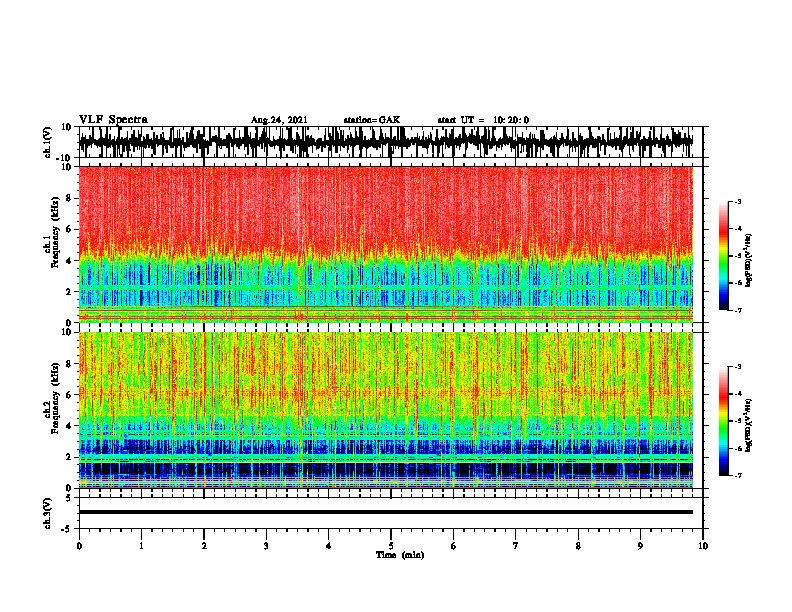Click the ch.3(V) axis tick label "-5"

(68, 528)
